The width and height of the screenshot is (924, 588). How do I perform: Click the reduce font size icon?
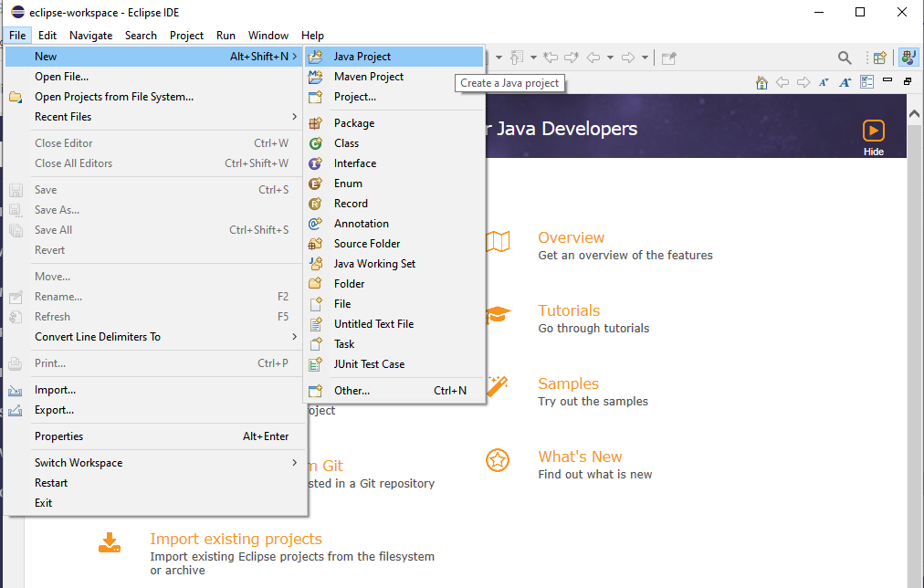tap(824, 82)
